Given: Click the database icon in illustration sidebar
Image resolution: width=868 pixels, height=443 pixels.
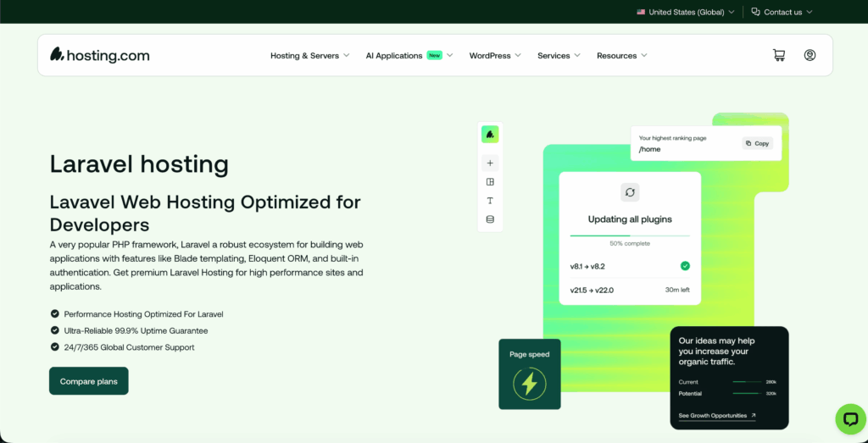Looking at the screenshot, I should (x=490, y=219).
